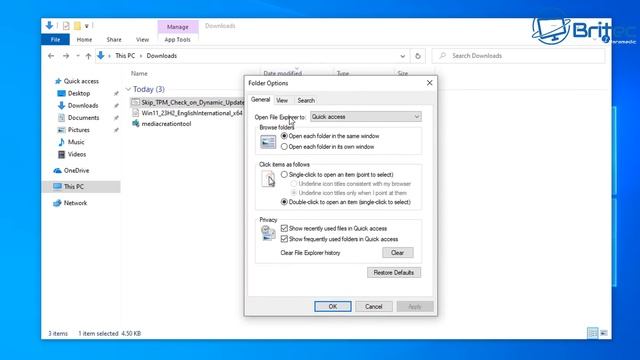This screenshot has width=640, height=360.
Task: Click the Restore Defaults button
Action: coord(393,272)
